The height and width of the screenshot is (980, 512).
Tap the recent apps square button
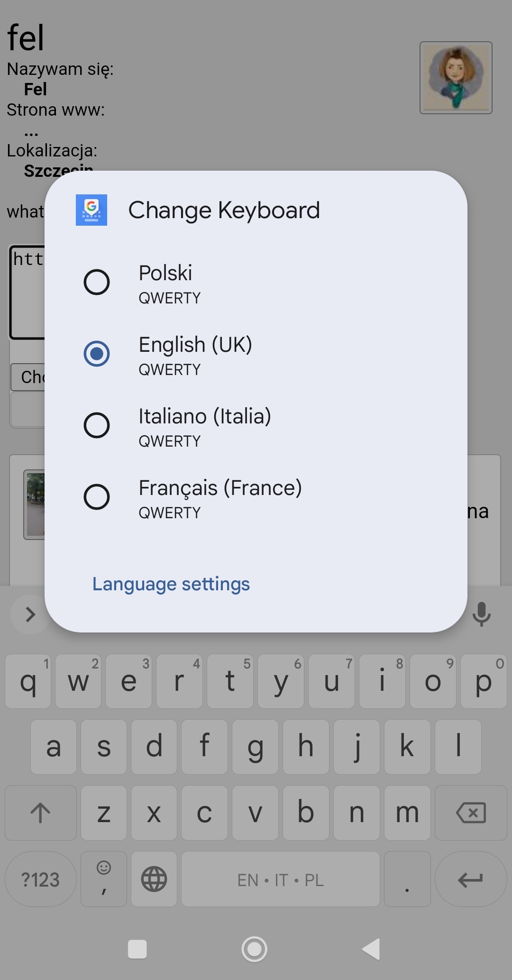(x=137, y=949)
